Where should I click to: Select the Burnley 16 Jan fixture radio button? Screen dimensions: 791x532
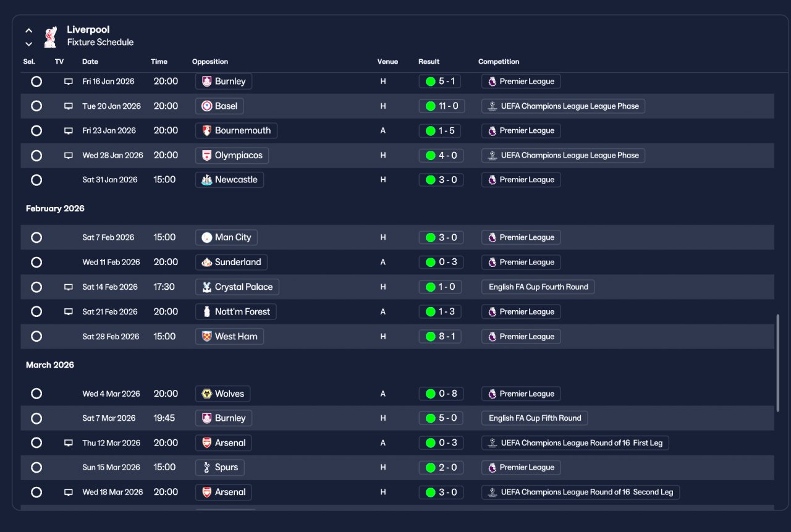[36, 82]
